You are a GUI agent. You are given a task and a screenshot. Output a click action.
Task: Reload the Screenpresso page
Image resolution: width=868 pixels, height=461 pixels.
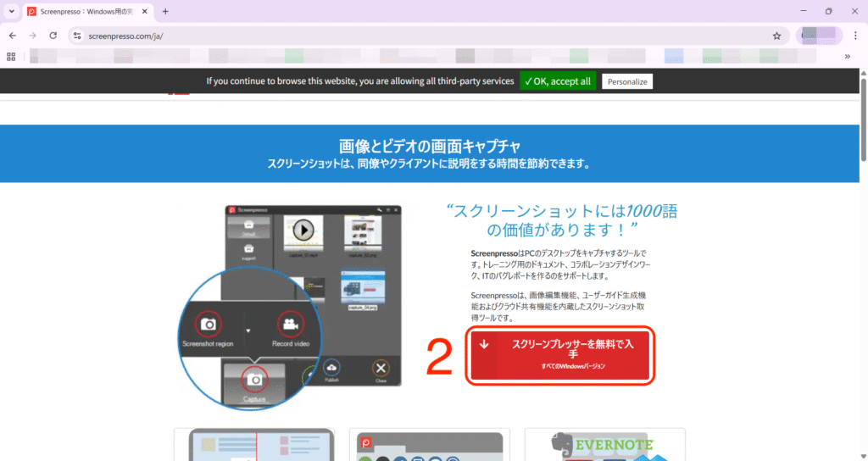click(x=53, y=36)
